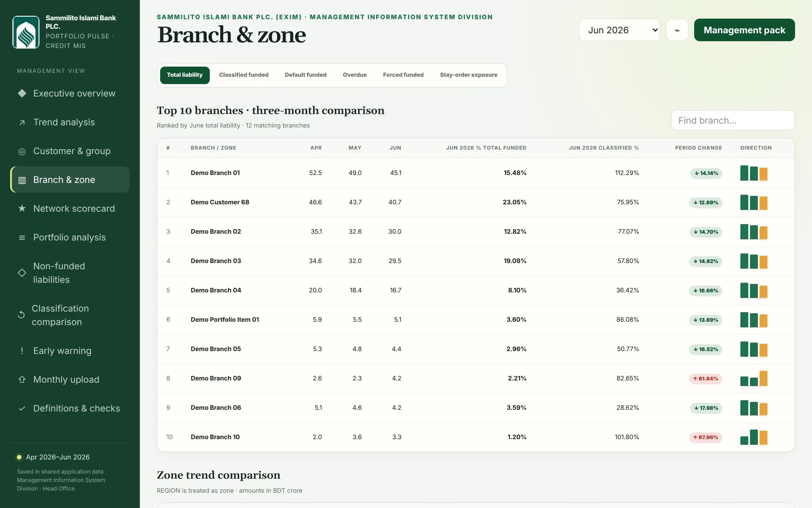Screen dimensions: 812x508
Task: Click Demo Branch 01 direction bar chart
Action: 754,173
